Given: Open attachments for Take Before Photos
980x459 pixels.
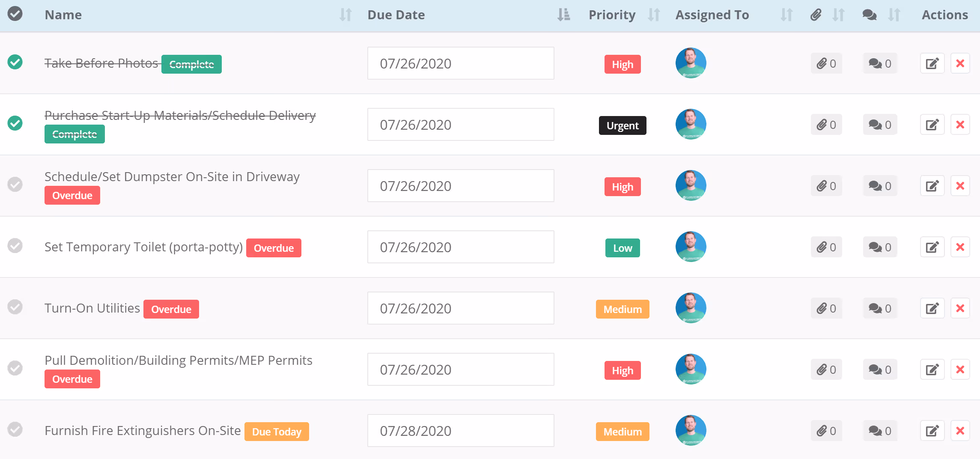Looking at the screenshot, I should click(826, 63).
